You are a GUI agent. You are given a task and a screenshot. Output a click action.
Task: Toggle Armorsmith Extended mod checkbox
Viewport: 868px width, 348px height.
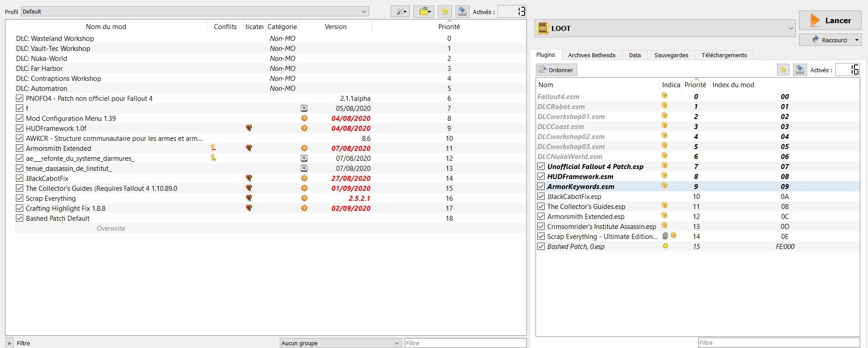pos(20,148)
